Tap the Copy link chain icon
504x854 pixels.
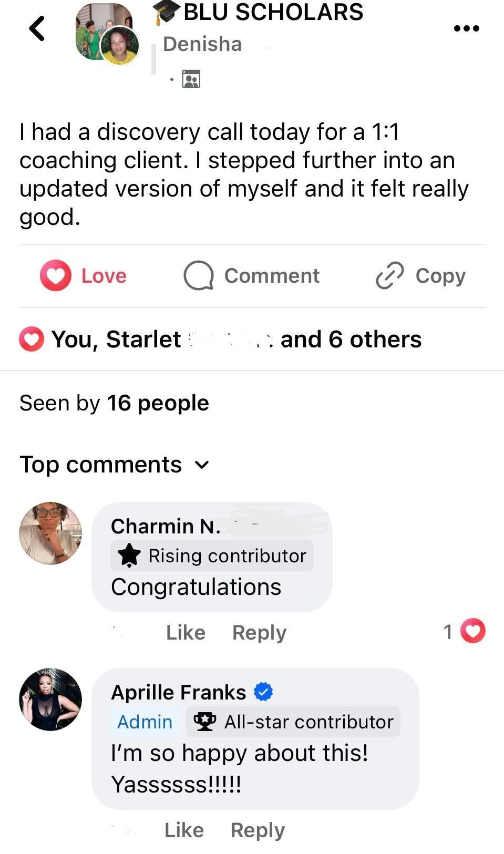389,276
